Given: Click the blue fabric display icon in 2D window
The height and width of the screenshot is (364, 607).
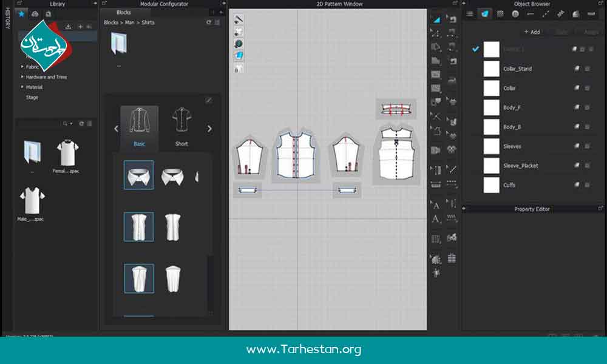Looking at the screenshot, I should (239, 56).
